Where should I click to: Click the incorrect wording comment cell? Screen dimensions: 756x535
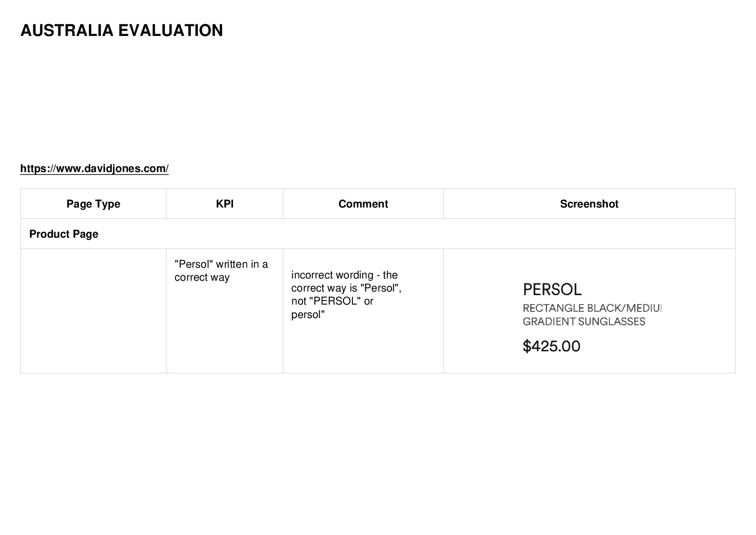click(x=363, y=311)
